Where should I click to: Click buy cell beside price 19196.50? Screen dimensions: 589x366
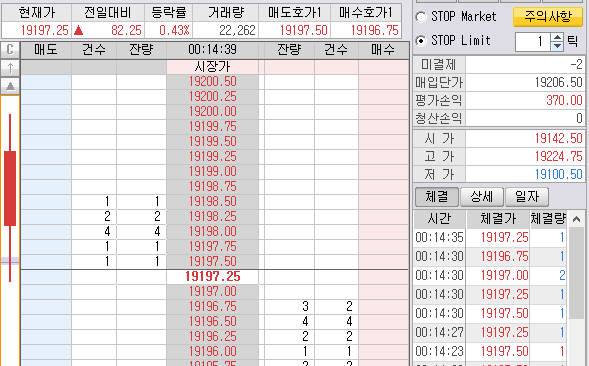[383, 322]
